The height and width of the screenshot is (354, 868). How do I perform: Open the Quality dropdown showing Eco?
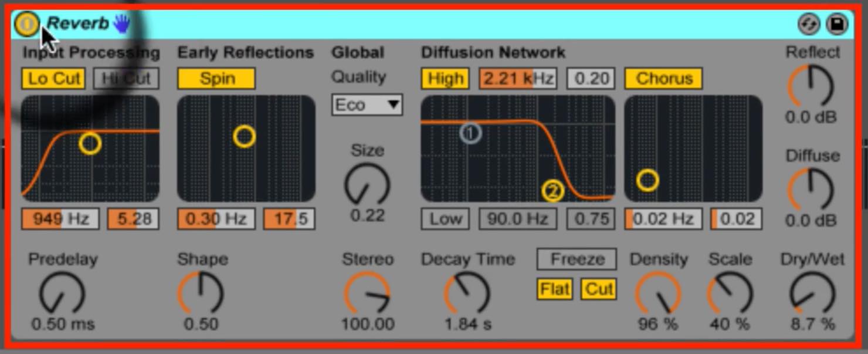pyautogui.click(x=367, y=105)
